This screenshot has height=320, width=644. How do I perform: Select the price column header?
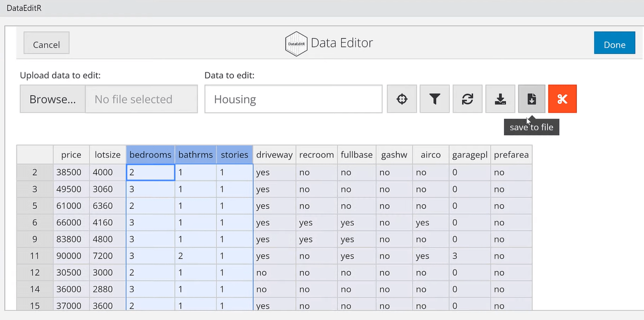point(71,155)
